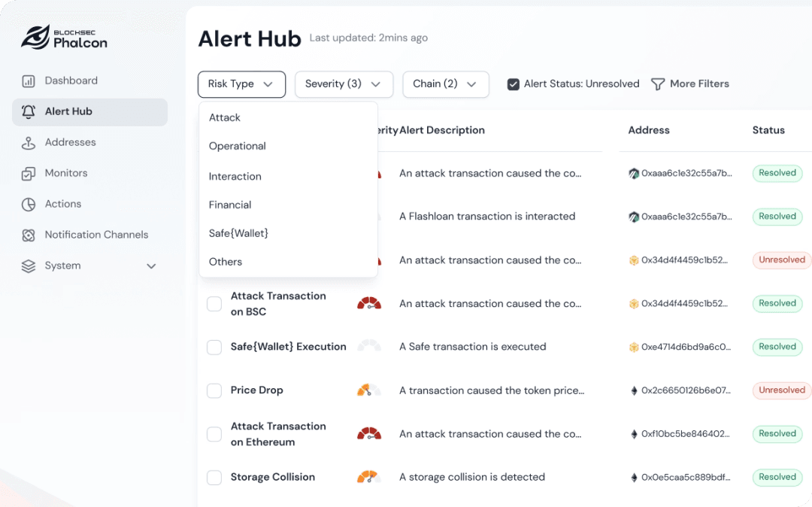Uncheck Alert Status: Unresolved checkbox
The image size is (812, 507).
[514, 84]
